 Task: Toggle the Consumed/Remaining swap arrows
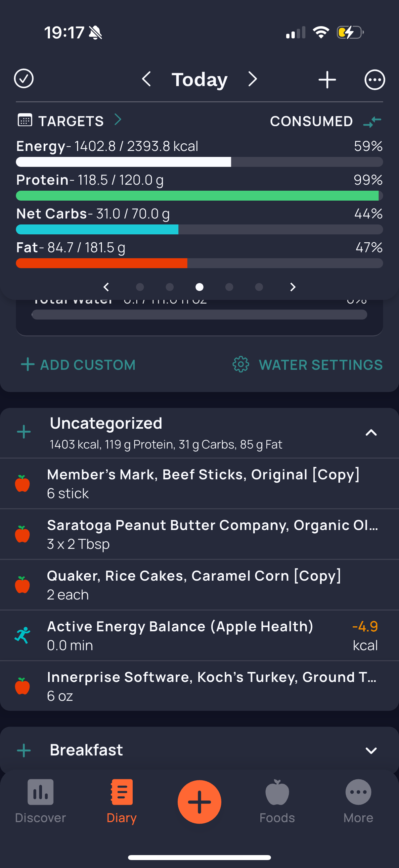pyautogui.click(x=372, y=121)
